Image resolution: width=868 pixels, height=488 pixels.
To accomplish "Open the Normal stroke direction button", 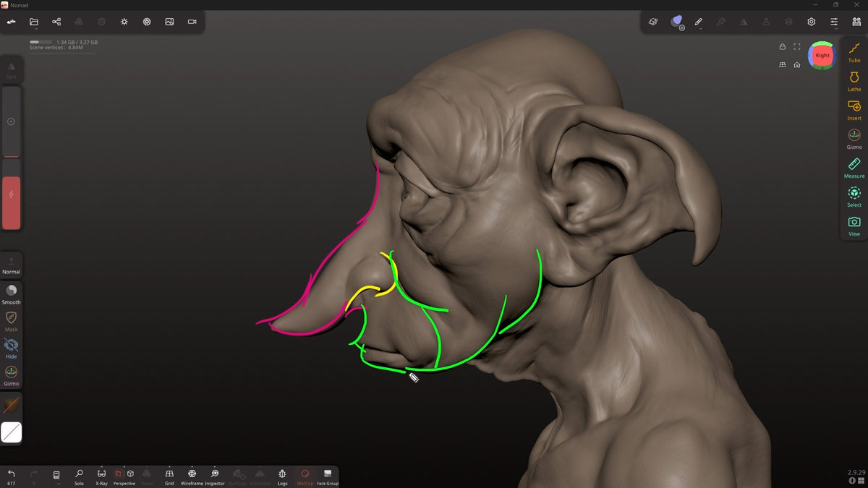I will coord(12,264).
